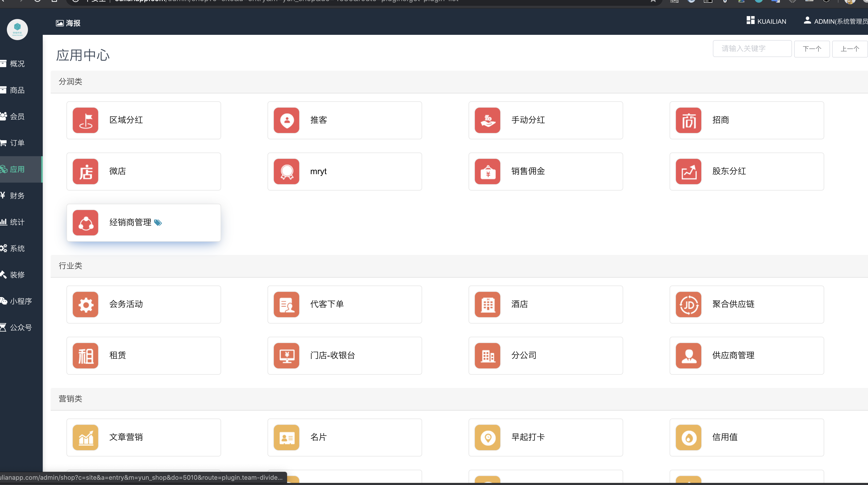Open the 聚合供应链 JD icon

[x=688, y=304]
